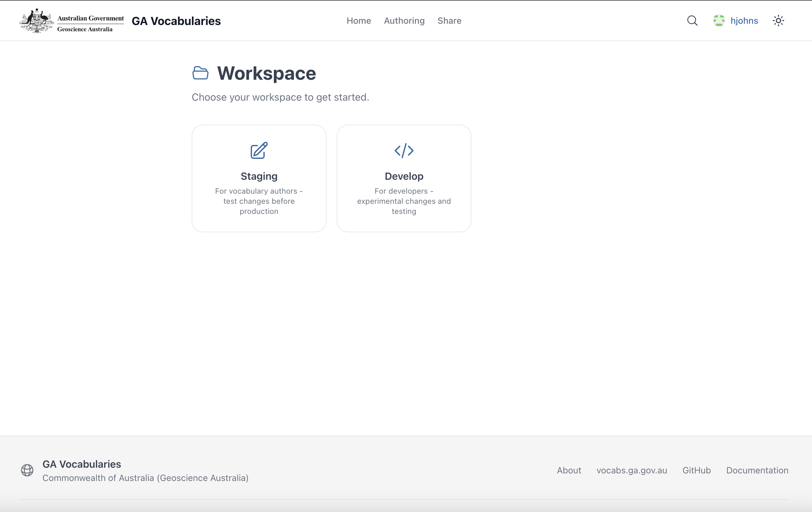Click the GA Vocabularies header title
The image size is (812, 512).
[x=176, y=21]
